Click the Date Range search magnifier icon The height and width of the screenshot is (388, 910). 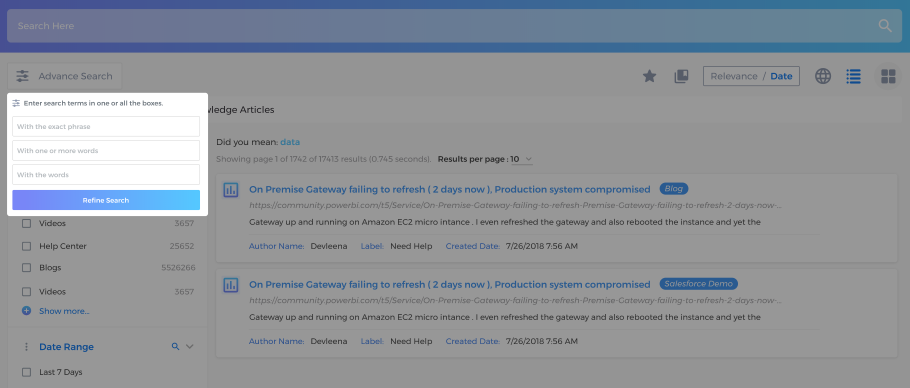tap(175, 347)
